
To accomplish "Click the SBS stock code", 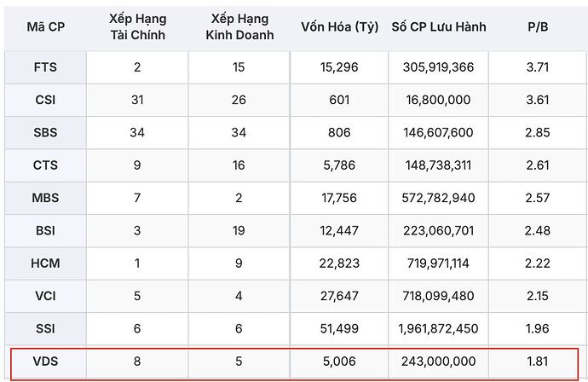I will [x=45, y=133].
